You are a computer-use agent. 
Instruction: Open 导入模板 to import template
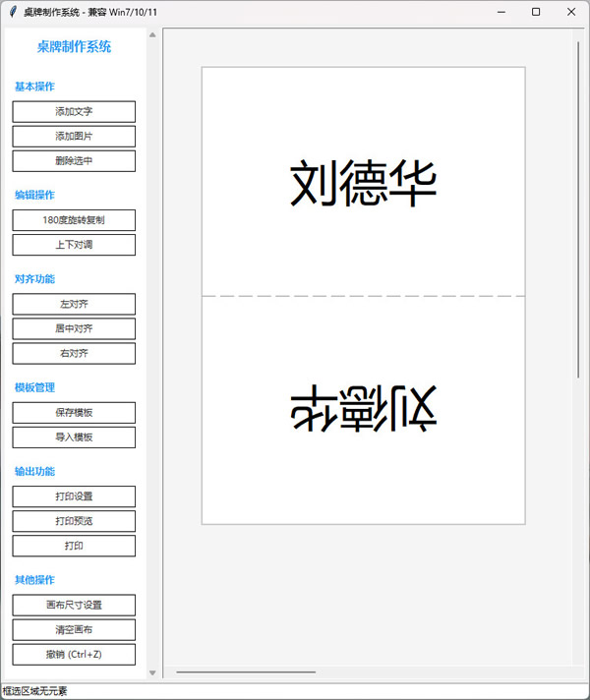(74, 437)
